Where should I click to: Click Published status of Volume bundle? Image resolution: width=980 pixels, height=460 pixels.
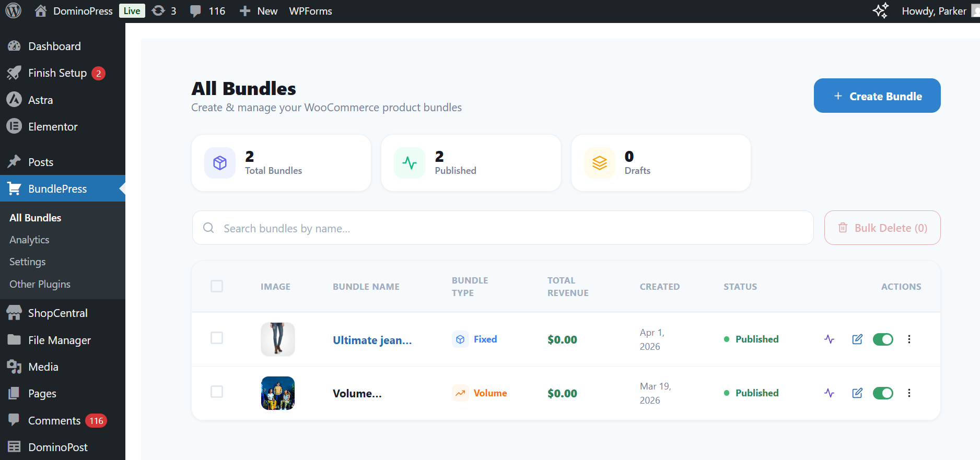click(x=751, y=393)
